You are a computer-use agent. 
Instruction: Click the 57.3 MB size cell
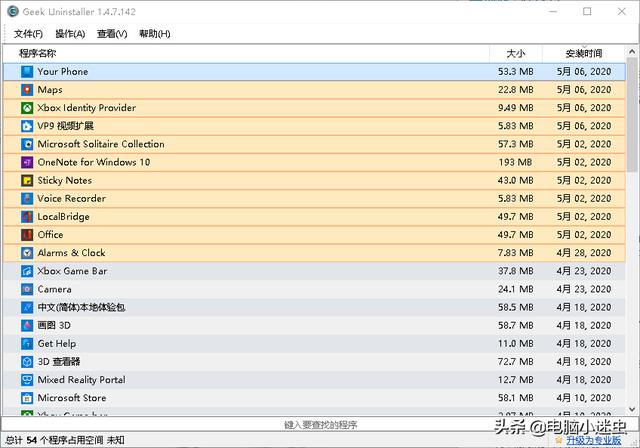point(516,144)
